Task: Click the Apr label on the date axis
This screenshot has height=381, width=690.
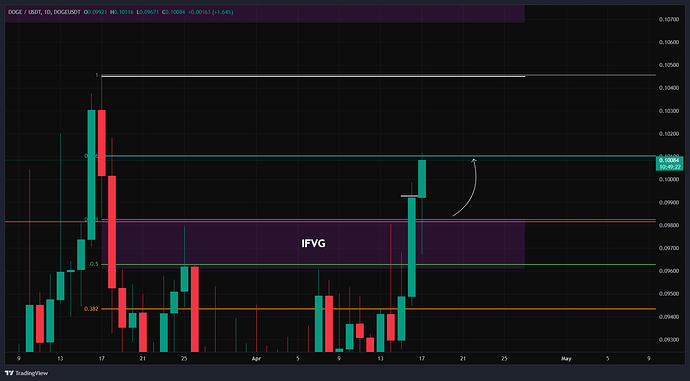Action: coord(256,359)
